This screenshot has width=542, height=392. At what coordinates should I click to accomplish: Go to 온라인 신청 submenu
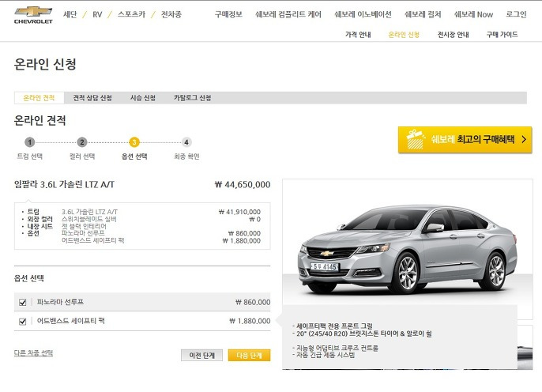pos(404,35)
